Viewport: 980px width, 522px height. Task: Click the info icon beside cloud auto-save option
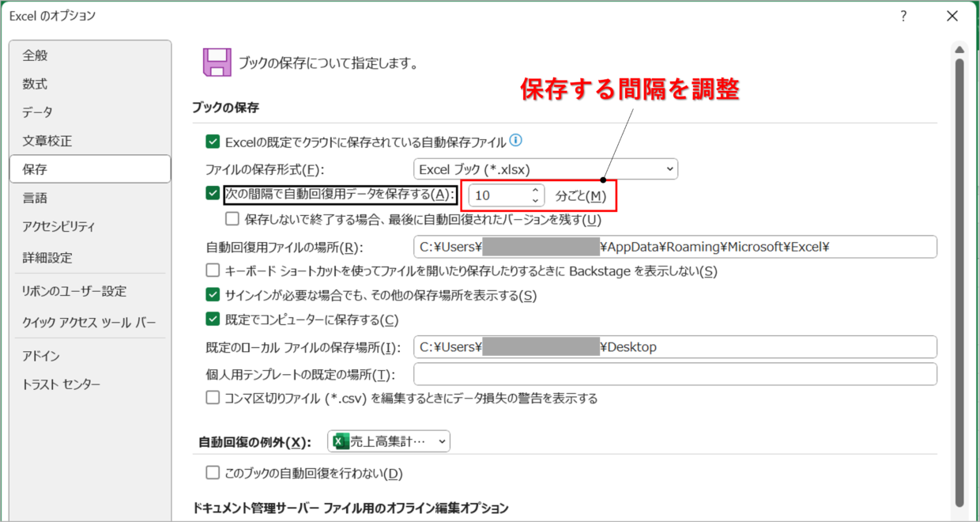click(x=516, y=141)
